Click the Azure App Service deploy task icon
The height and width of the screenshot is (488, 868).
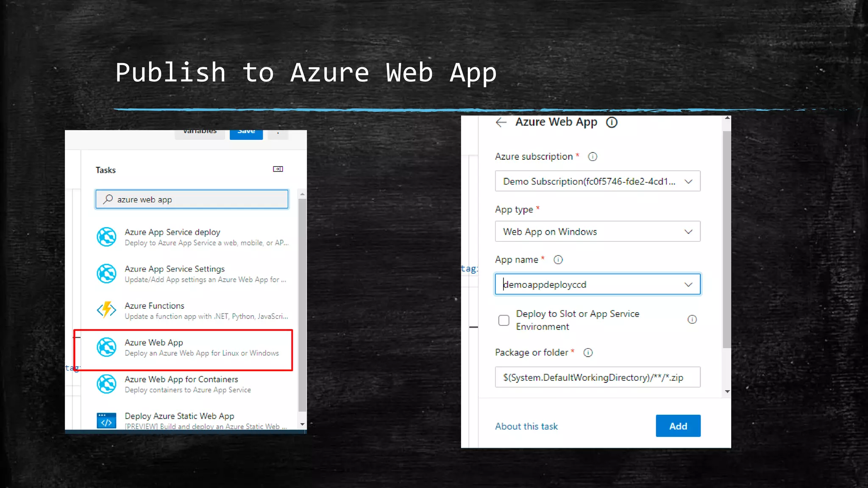[x=106, y=237]
